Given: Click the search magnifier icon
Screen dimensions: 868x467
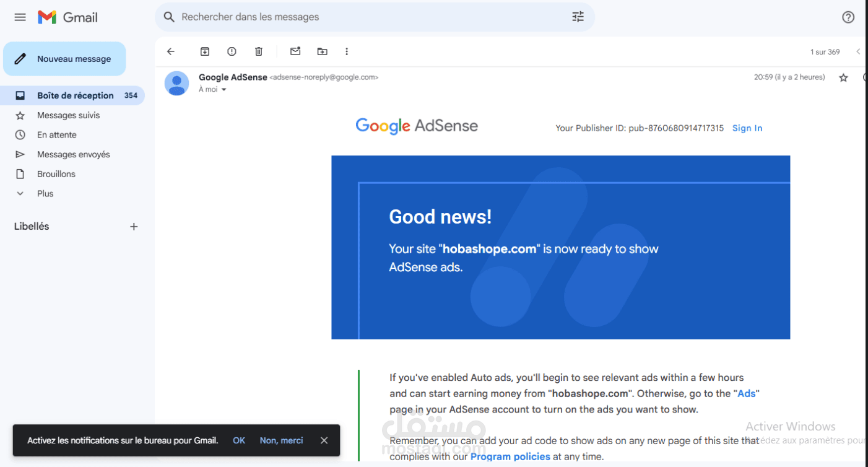Looking at the screenshot, I should pyautogui.click(x=169, y=17).
